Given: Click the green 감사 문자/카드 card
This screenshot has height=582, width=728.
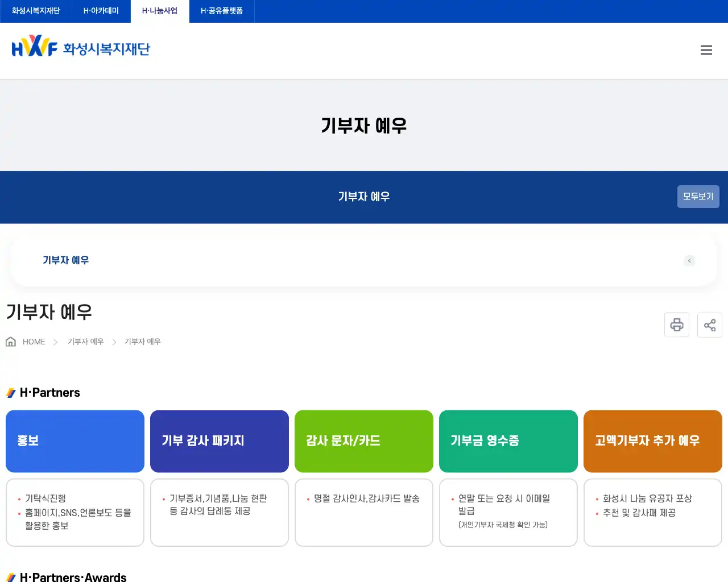Looking at the screenshot, I should pos(364,441).
